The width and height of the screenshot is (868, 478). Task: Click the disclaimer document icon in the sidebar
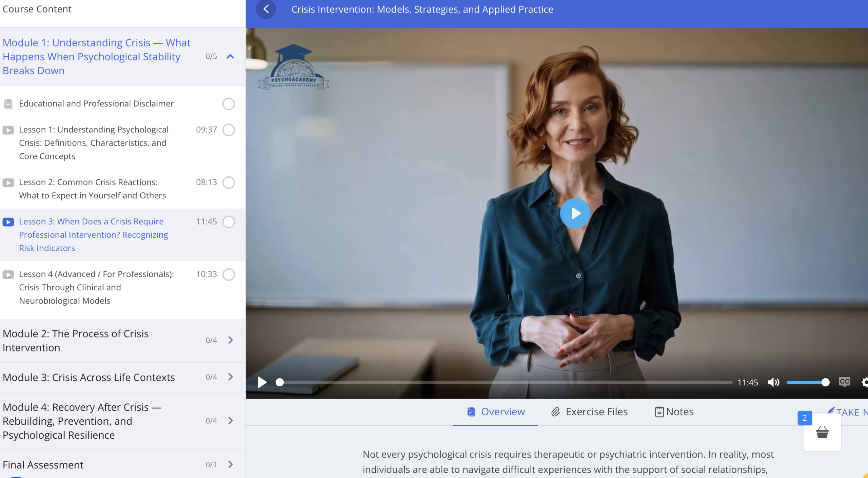[8, 104]
